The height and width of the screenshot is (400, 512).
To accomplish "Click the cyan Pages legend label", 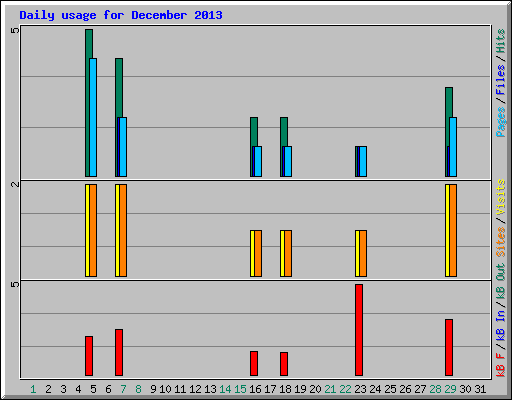I will click(x=500, y=122).
